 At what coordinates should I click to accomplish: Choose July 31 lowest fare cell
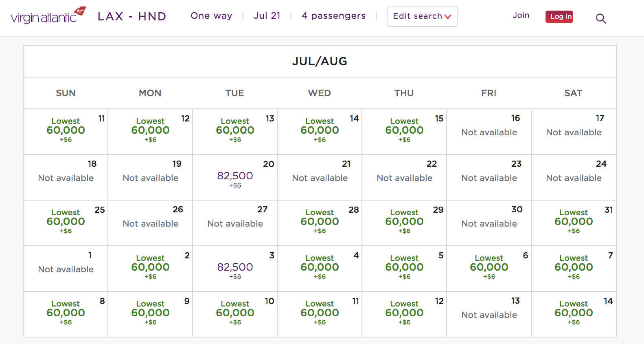(574, 222)
